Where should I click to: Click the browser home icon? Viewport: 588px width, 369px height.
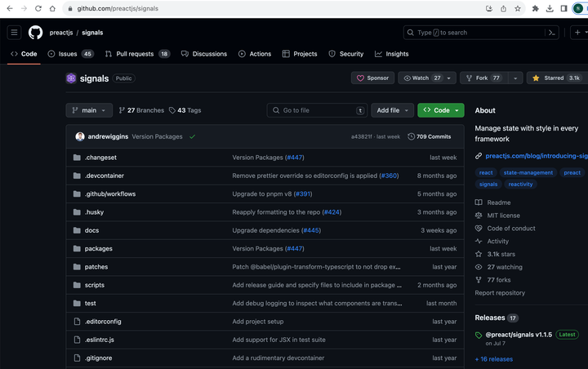[52, 8]
